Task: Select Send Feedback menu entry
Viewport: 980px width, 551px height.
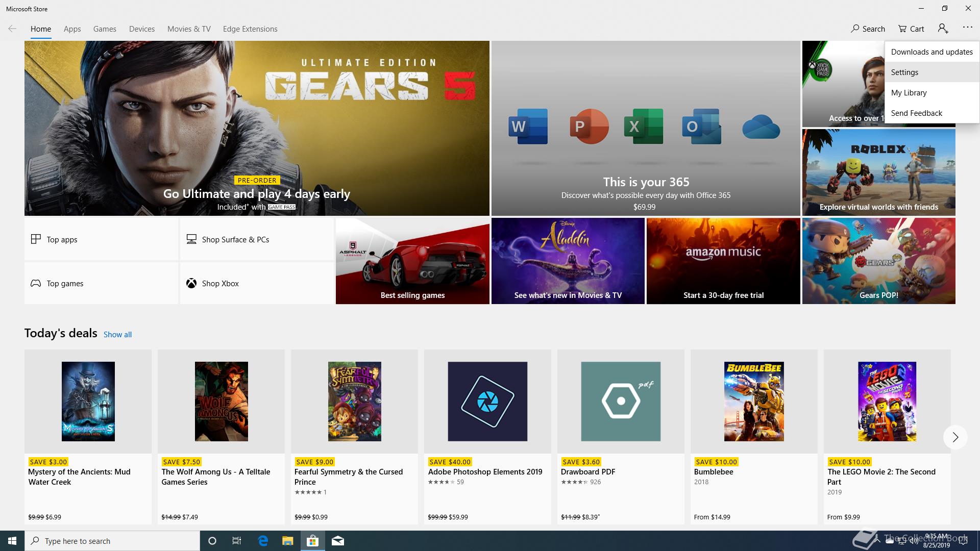Action: [x=932, y=113]
